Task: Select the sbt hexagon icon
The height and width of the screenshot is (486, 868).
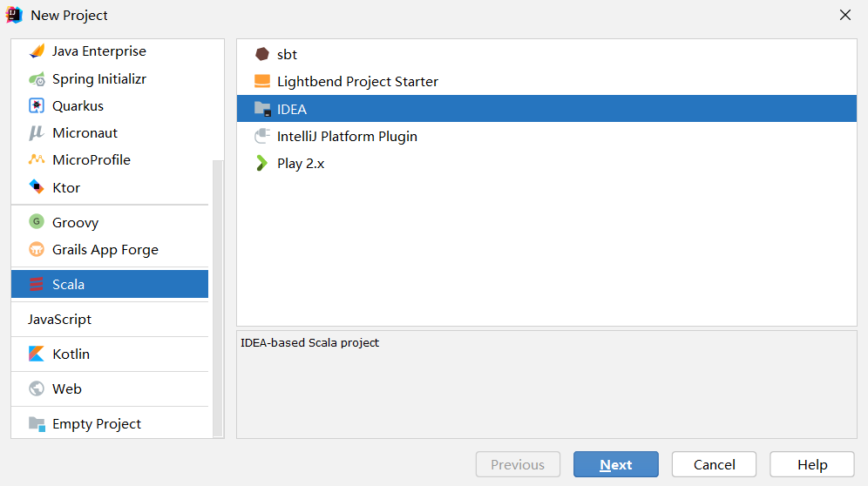Action: click(261, 54)
